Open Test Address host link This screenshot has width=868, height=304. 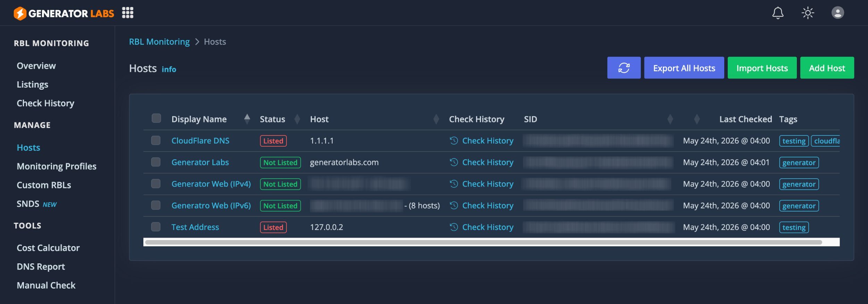[195, 227]
